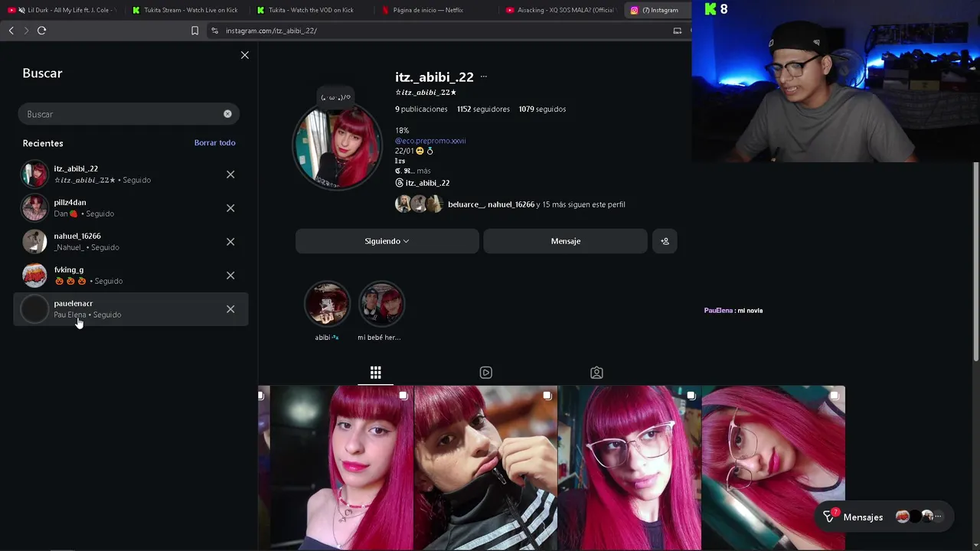Switch to Tukita VOD on Kick tab

311,10
